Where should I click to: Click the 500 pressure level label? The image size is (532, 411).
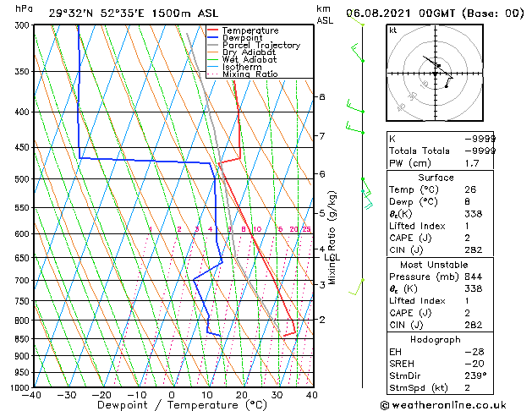[x=24, y=179]
